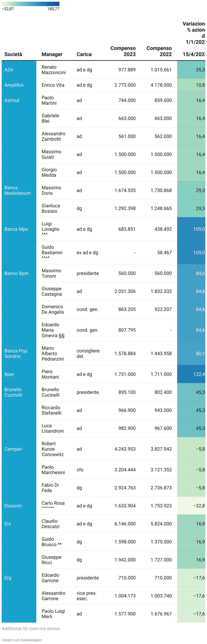Viewport: 207px width, 644px height.
Task: Select manager name Enrico Vita
Action: click(x=53, y=85)
